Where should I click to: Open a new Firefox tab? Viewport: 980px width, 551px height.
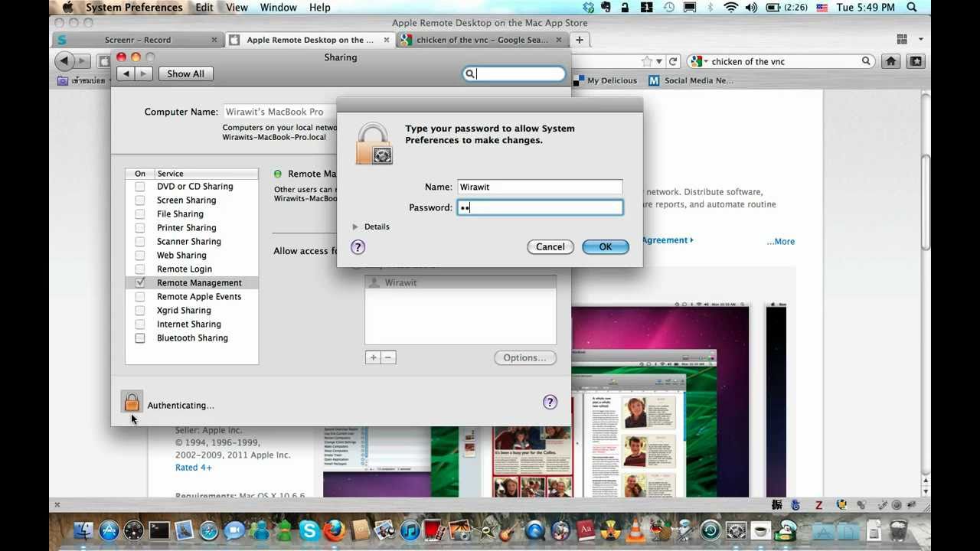(x=580, y=40)
